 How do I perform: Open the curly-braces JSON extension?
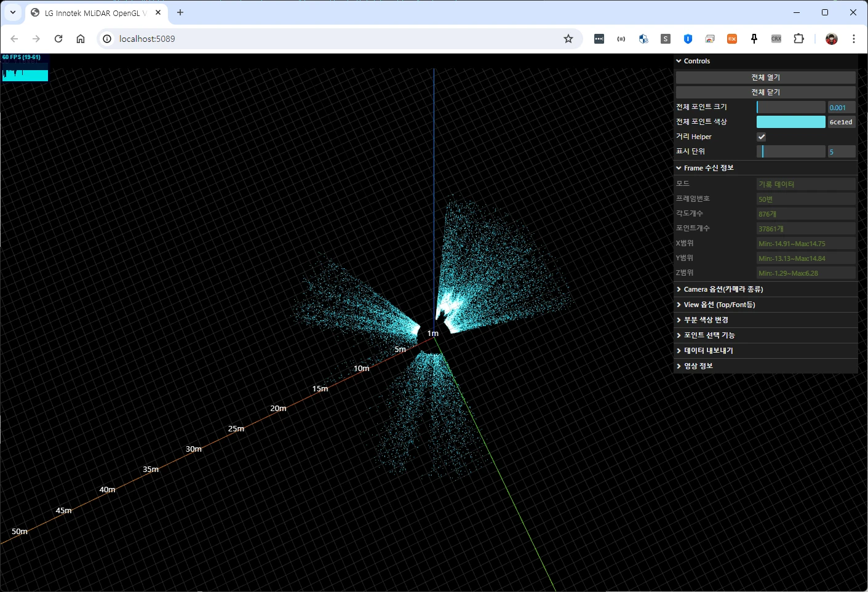click(621, 39)
